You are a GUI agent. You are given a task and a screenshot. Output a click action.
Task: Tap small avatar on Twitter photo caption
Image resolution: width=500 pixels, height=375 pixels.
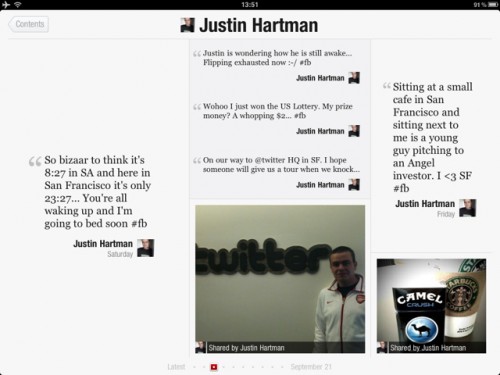(x=200, y=347)
